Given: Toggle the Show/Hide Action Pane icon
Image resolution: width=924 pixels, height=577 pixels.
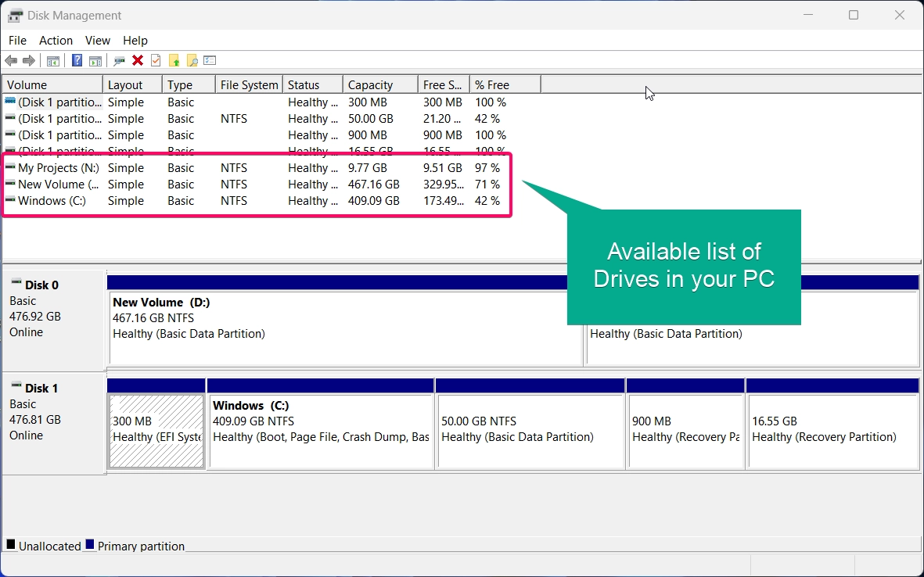Looking at the screenshot, I should (x=95, y=61).
